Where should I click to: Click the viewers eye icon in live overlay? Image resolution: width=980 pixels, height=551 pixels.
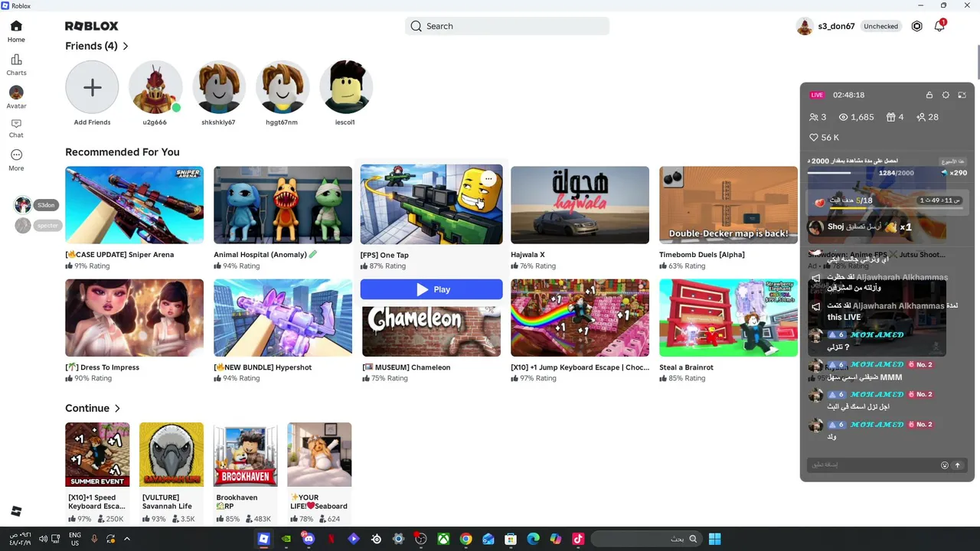[844, 117]
